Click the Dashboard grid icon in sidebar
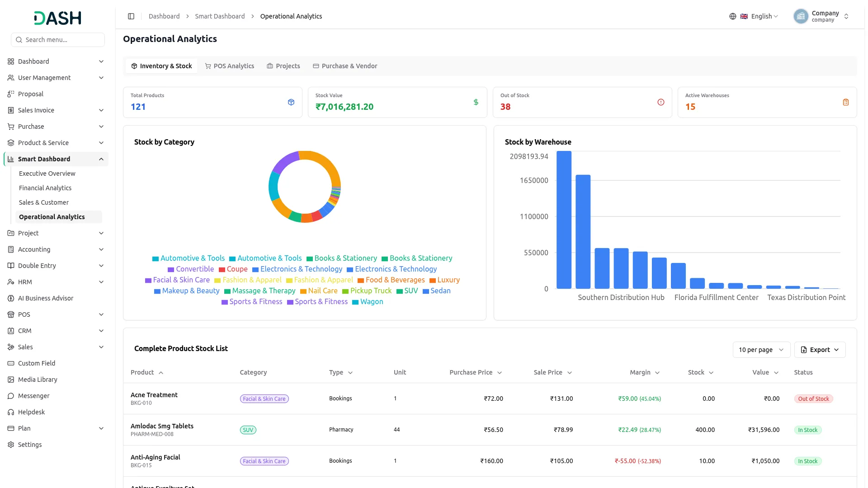The width and height of the screenshot is (868, 488). [x=11, y=61]
